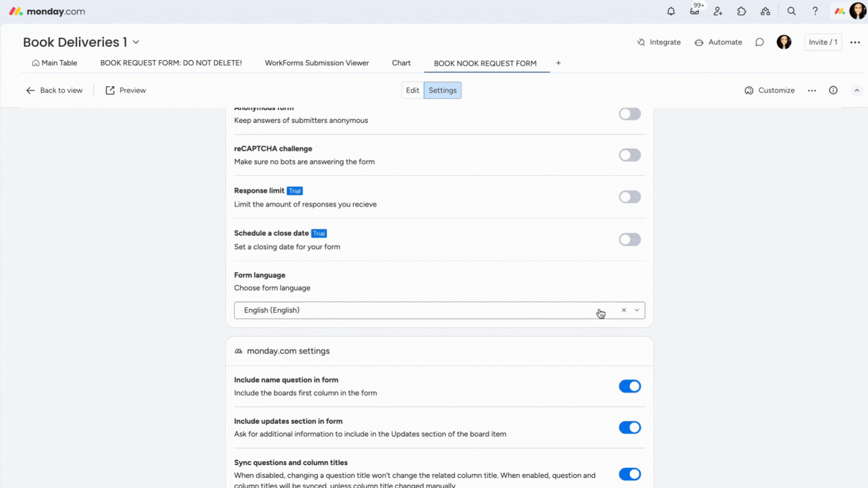Screen dimensions: 868x488
Task: Select the Settings mode tab
Action: [443, 90]
